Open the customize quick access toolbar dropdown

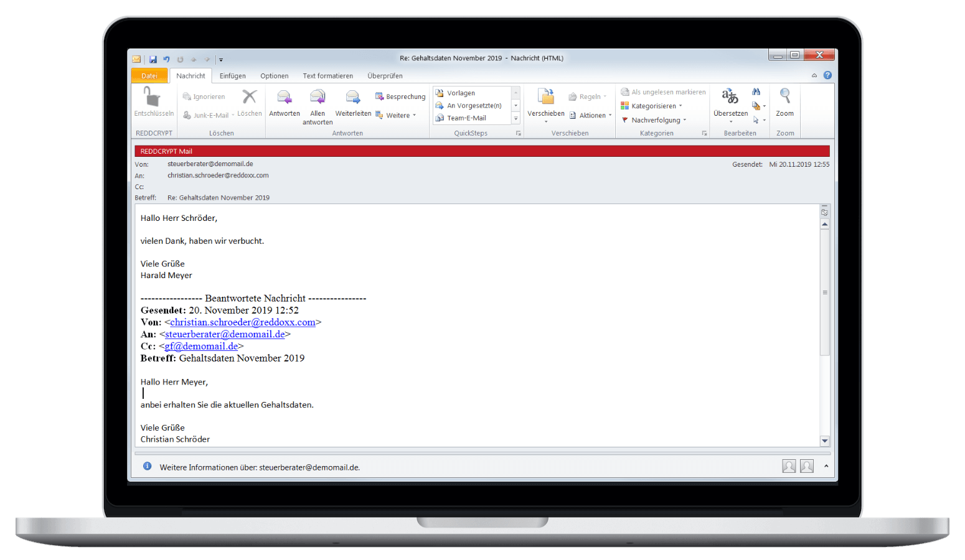[x=220, y=60]
